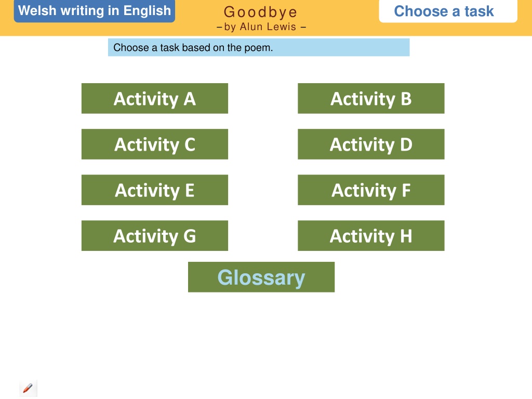Click the name 'Lewis' in the byline
This screenshot has height=399, width=532.
pos(282,27)
